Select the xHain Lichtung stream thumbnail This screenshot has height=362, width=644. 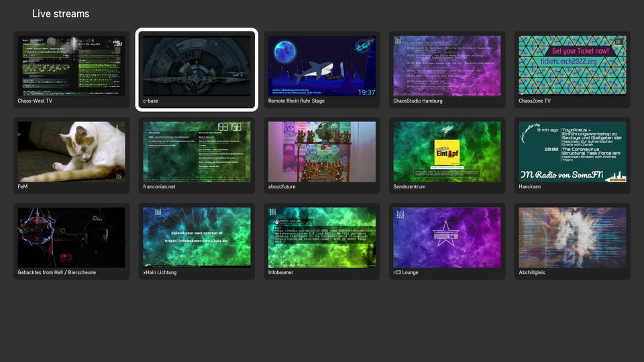(x=197, y=237)
